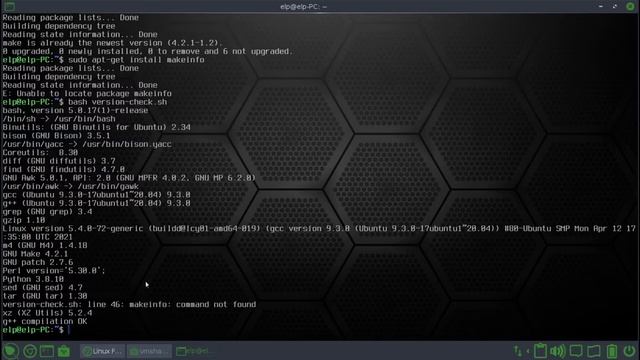Viewport: 640px width, 360px height.
Task: Click the 'Linux version 5.4.0-72-generic' line
Action: (x=319, y=229)
